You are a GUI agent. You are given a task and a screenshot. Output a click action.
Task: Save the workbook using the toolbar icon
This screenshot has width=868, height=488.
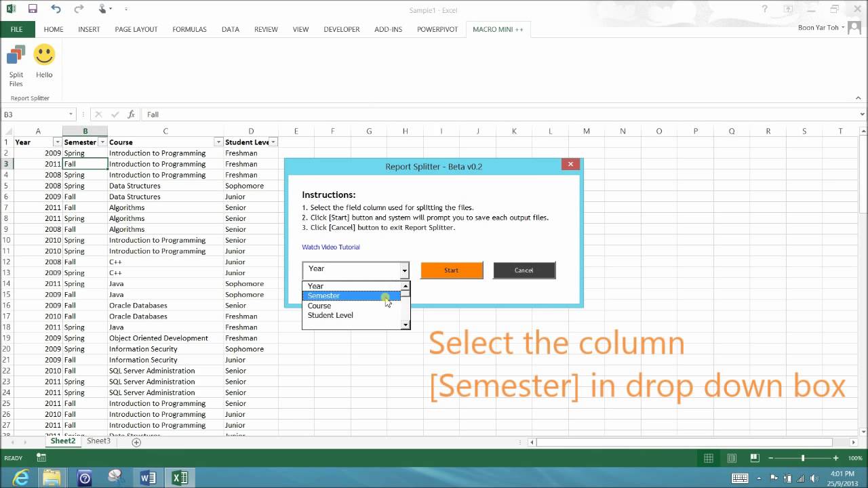[x=33, y=9]
